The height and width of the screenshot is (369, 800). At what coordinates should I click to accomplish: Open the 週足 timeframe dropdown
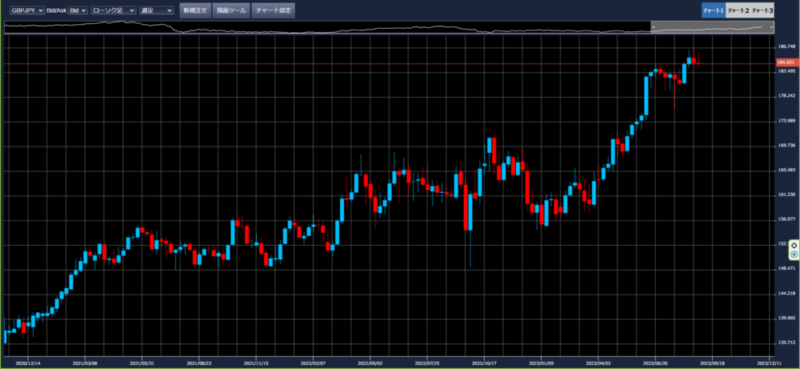pos(156,10)
